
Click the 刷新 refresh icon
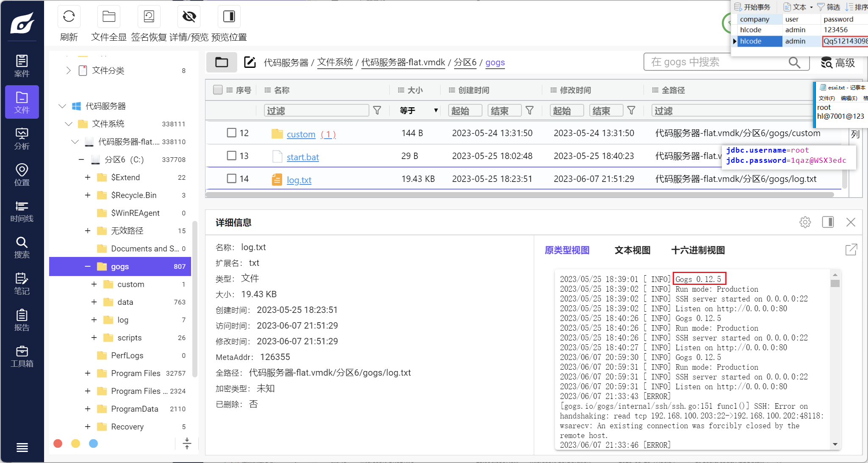click(x=69, y=17)
